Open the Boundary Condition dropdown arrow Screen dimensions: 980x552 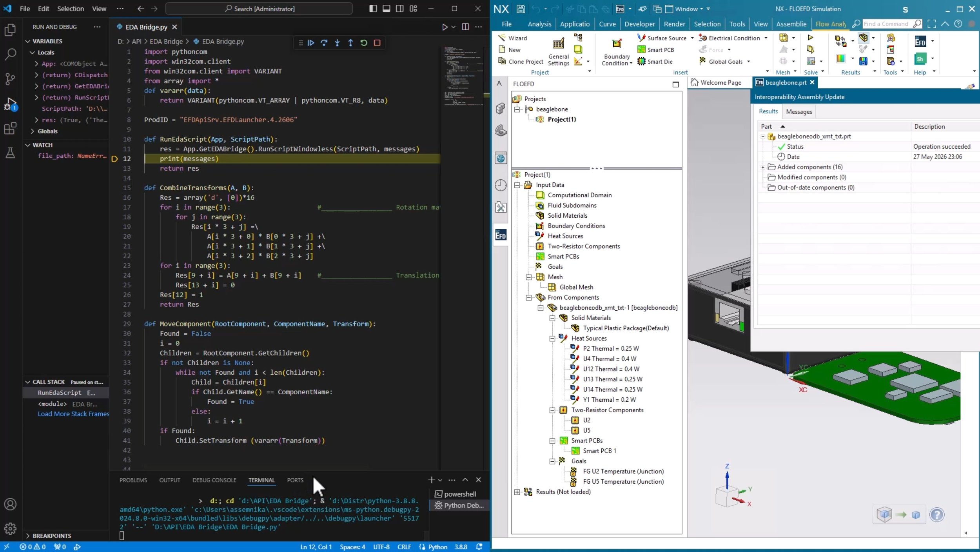click(631, 64)
